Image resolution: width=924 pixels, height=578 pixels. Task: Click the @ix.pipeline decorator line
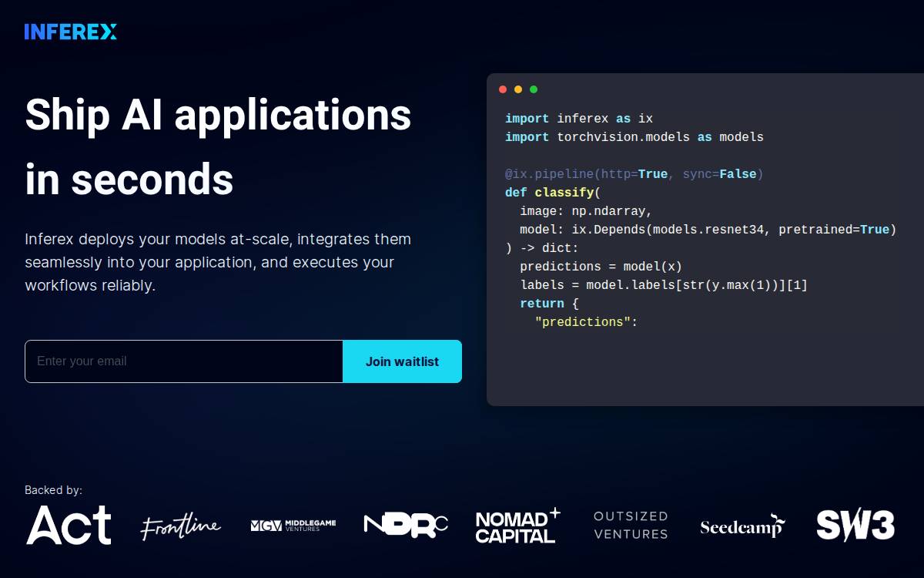pyautogui.click(x=634, y=174)
